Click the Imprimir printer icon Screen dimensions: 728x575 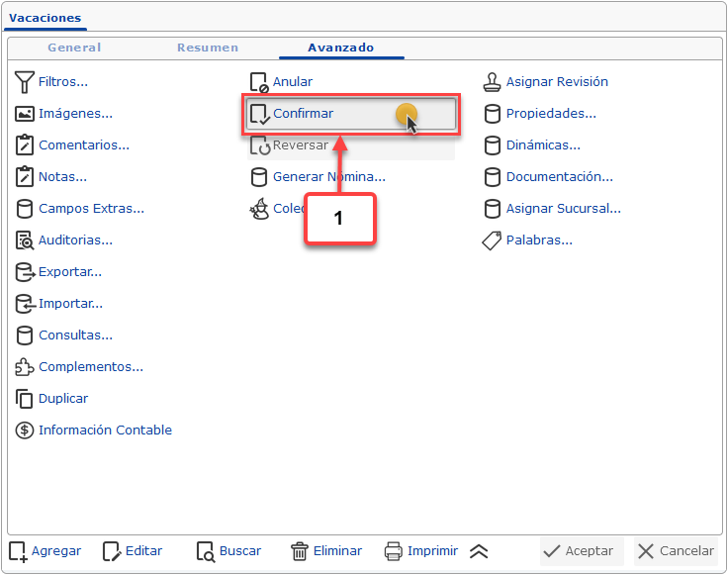point(394,551)
